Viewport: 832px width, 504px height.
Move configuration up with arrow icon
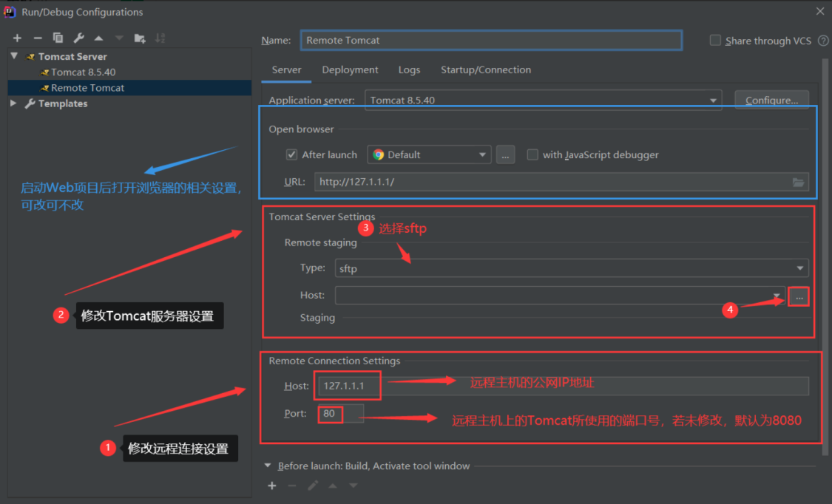pos(98,38)
